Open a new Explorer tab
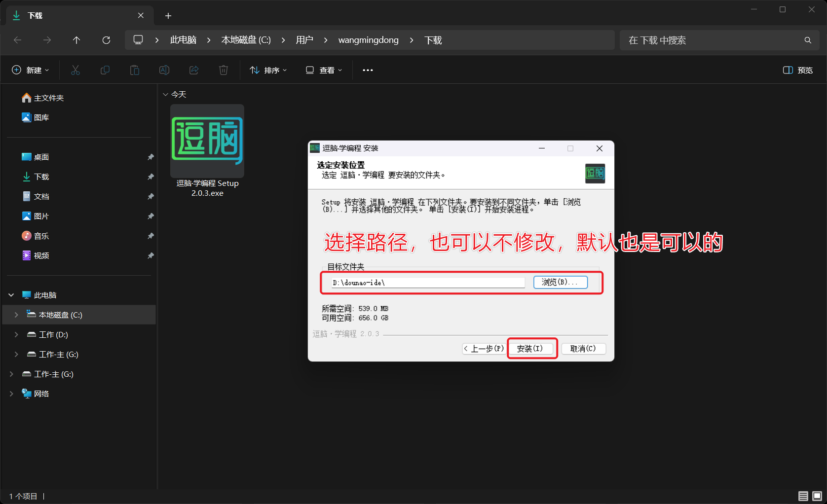This screenshot has width=827, height=504. click(x=168, y=16)
